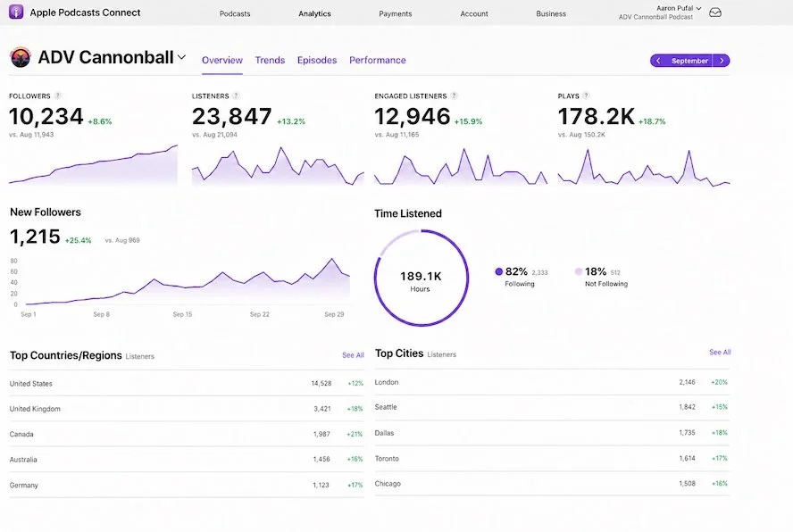Viewport: 793px width, 532px height.
Task: Go to next month arrow
Action: tap(722, 61)
